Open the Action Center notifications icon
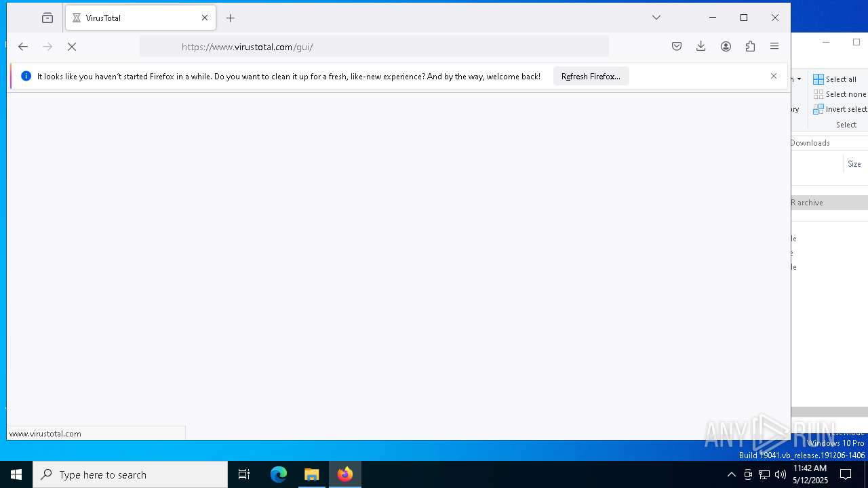The height and width of the screenshot is (488, 868). tap(846, 474)
